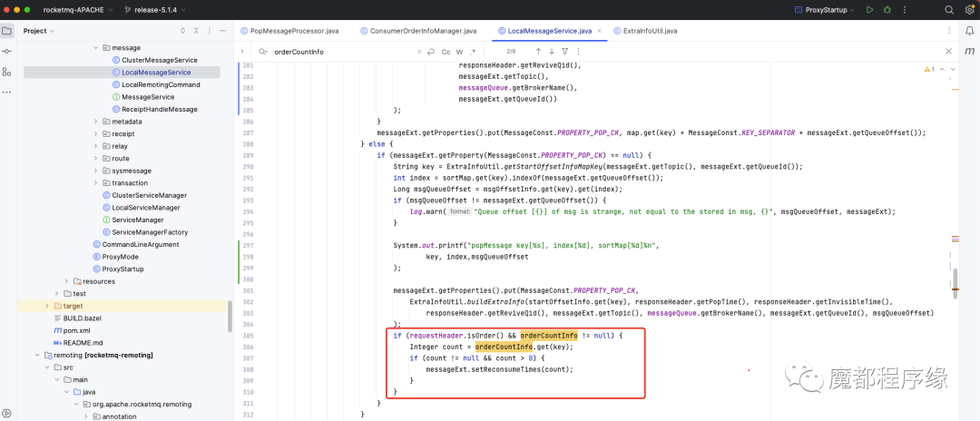Go to next highlighted error arrow
980x421 pixels.
click(x=952, y=69)
